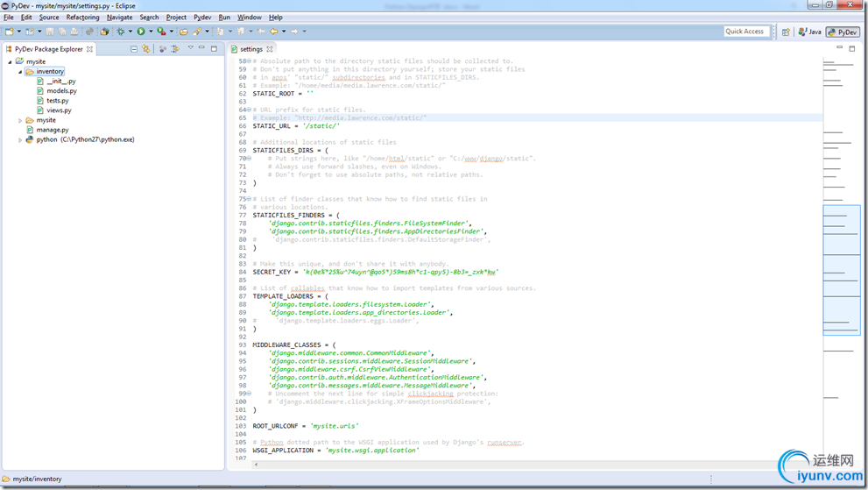868x490 pixels.
Task: Fold the comment block at line 64
Action: click(249, 110)
